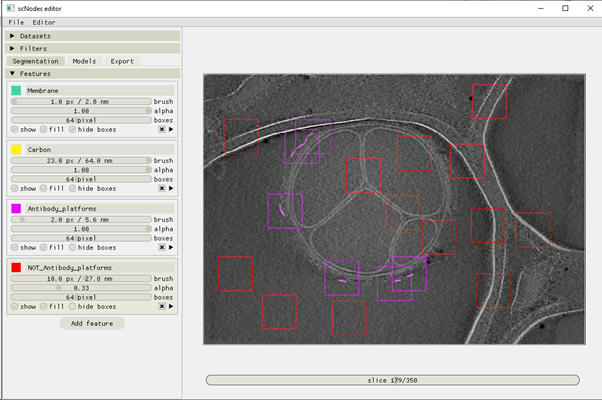Toggle fill for Antibody_platforms feature
The image size is (602, 400).
(43, 248)
